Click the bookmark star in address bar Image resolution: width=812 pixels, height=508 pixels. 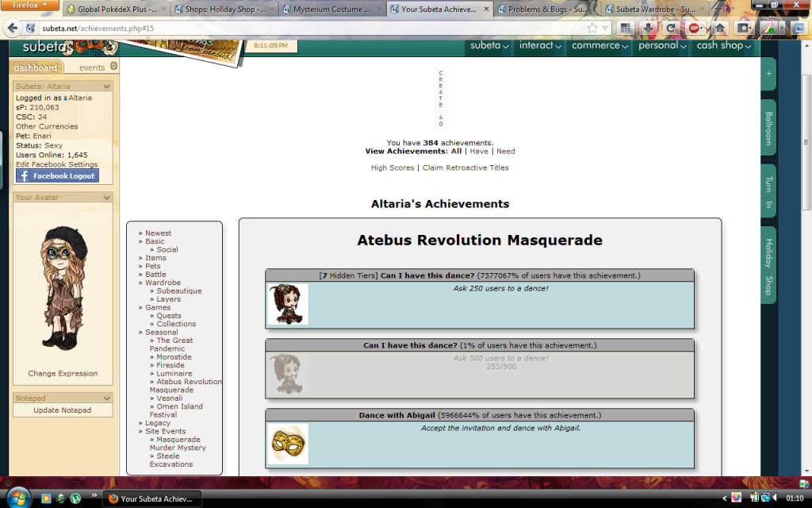(592, 28)
